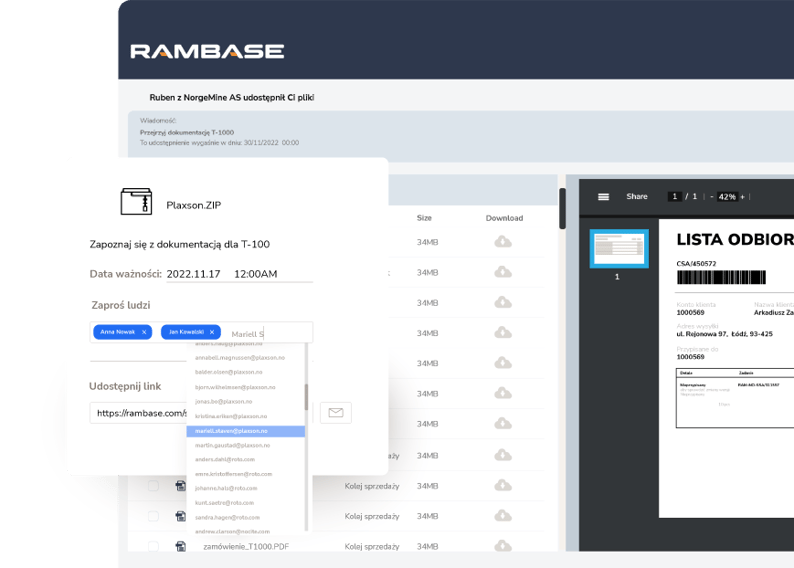Select anders.dahl@roto.com from suggestions
The height and width of the screenshot is (568, 794).
(x=225, y=459)
